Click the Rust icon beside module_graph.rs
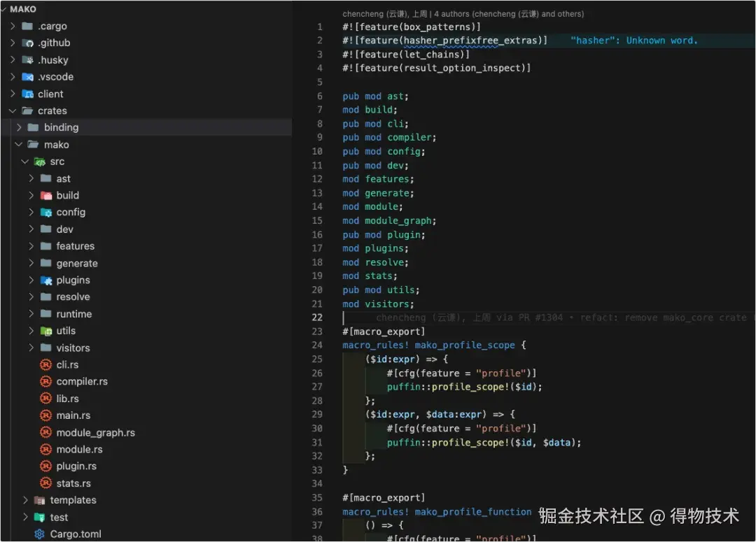 [45, 433]
